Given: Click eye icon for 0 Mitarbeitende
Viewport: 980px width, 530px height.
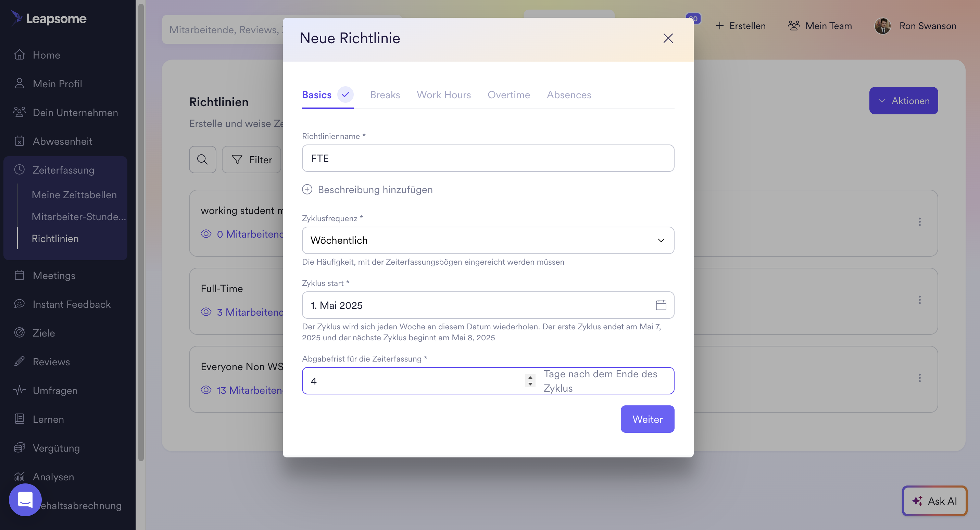Looking at the screenshot, I should (x=206, y=234).
